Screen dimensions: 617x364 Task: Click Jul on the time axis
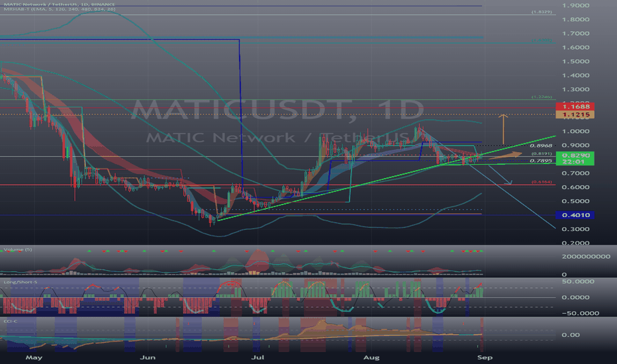pos(258,357)
